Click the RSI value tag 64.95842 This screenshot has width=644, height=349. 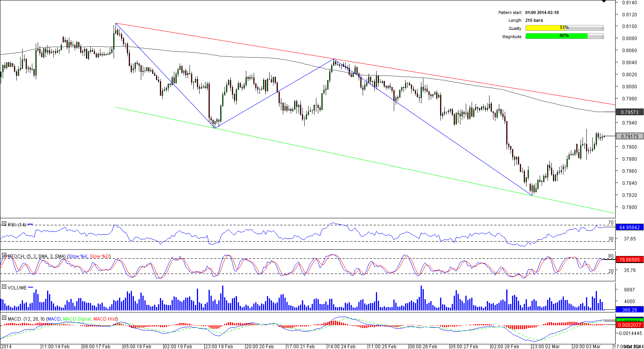click(x=630, y=228)
